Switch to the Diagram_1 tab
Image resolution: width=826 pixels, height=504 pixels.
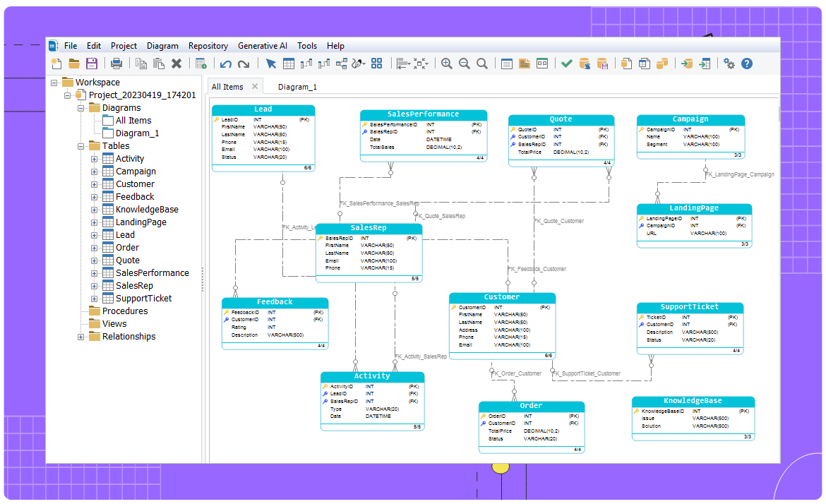pos(297,87)
